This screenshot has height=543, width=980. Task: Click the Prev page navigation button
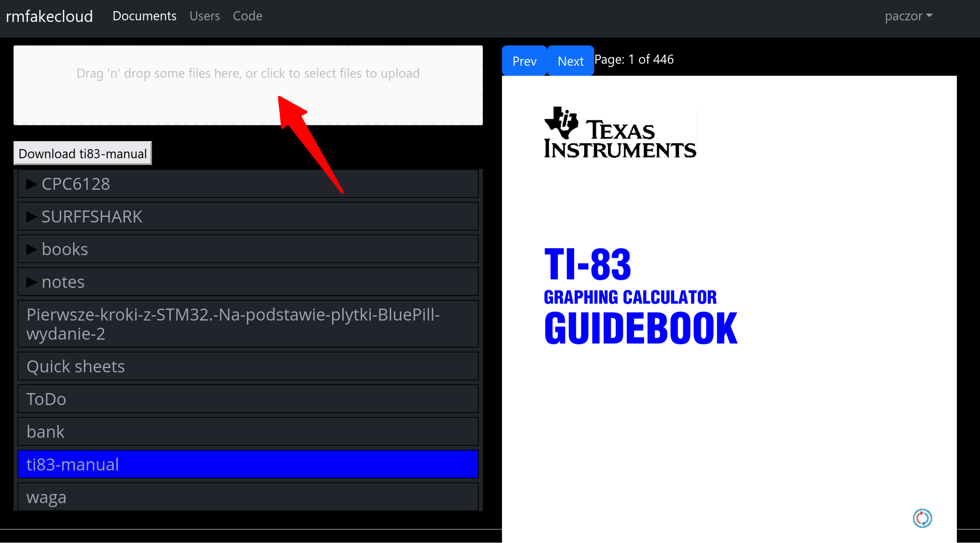(x=524, y=61)
